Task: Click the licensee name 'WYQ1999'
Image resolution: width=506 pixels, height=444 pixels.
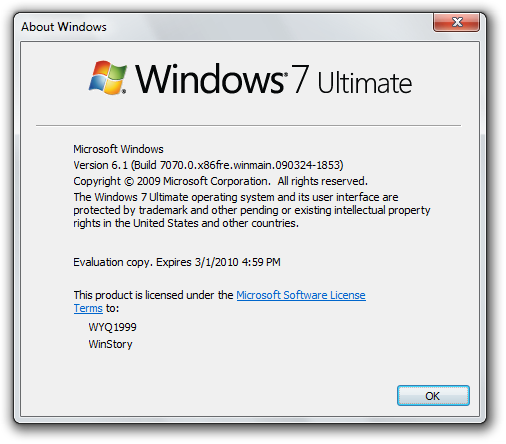Action: [112, 327]
